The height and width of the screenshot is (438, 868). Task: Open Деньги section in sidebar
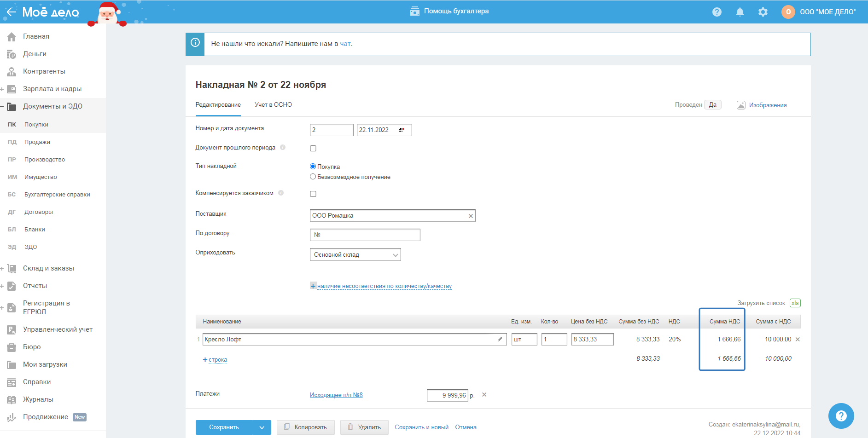pyautogui.click(x=35, y=54)
